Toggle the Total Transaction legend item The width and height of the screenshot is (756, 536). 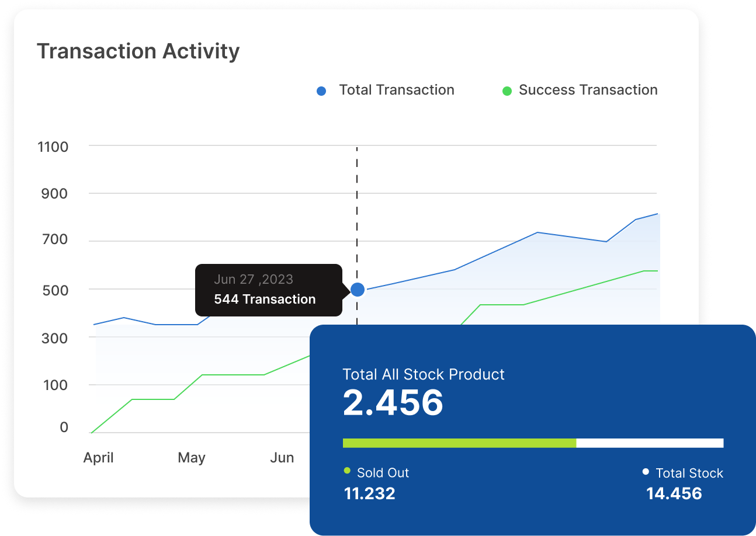tap(385, 91)
